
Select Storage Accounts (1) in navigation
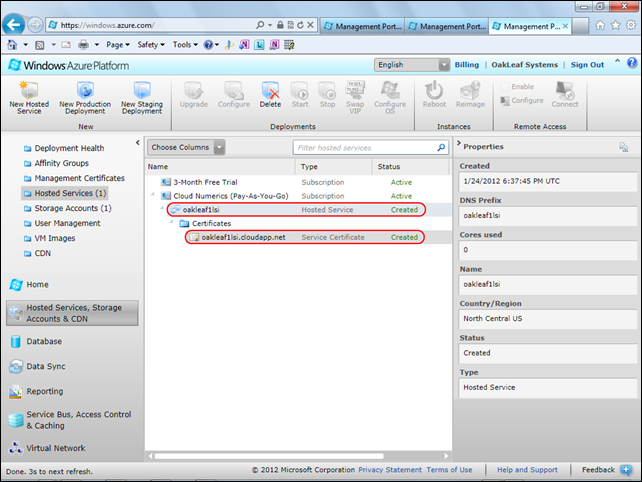pyautogui.click(x=68, y=208)
